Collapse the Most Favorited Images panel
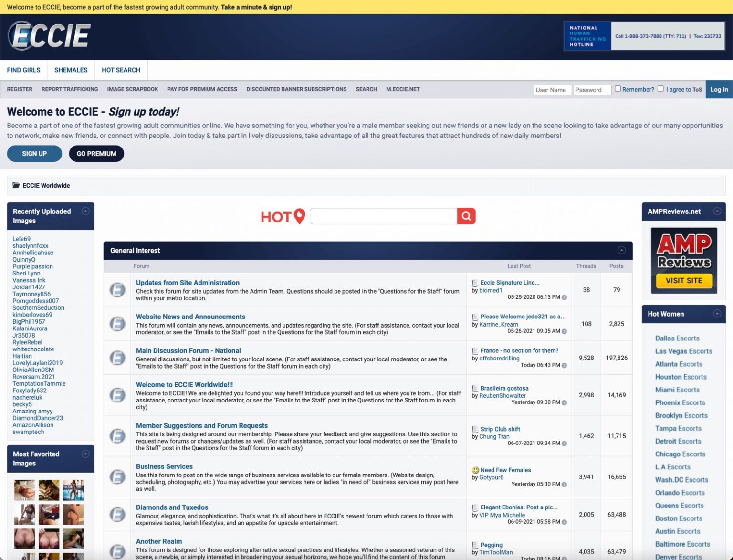The height and width of the screenshot is (560, 733). (85, 454)
